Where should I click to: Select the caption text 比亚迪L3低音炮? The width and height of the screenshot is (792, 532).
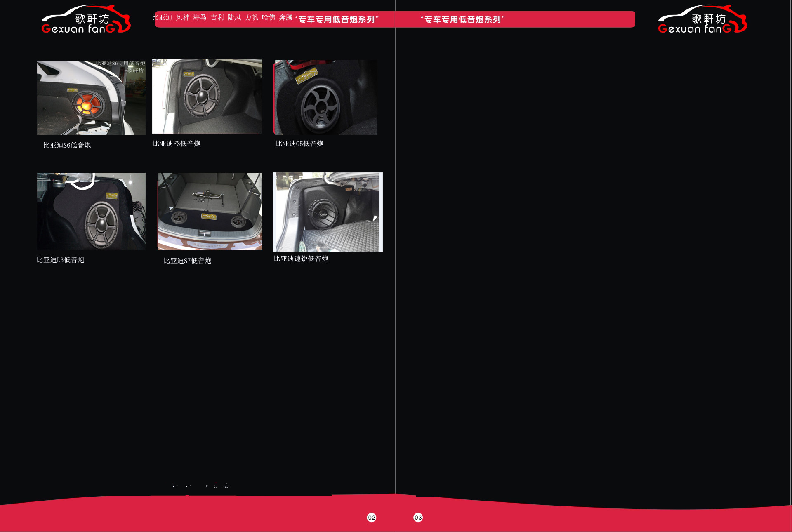[60, 260]
